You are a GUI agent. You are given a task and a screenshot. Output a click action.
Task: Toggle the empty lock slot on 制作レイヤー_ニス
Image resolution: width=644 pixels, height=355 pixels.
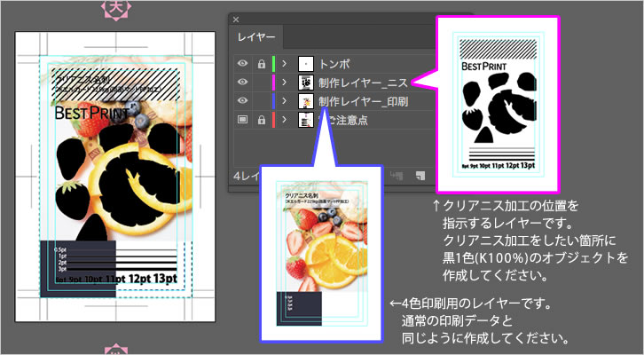(261, 83)
